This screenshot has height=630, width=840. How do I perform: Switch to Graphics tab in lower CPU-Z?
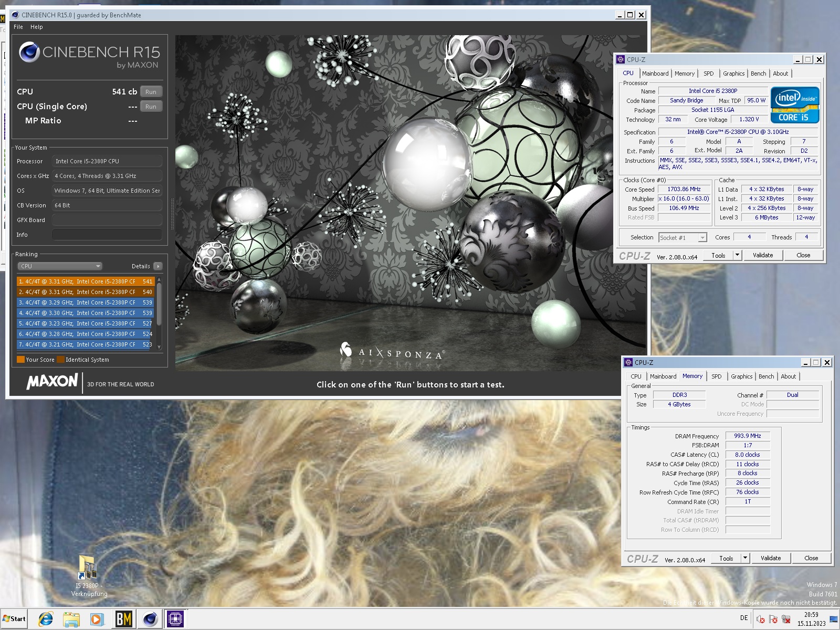(741, 376)
